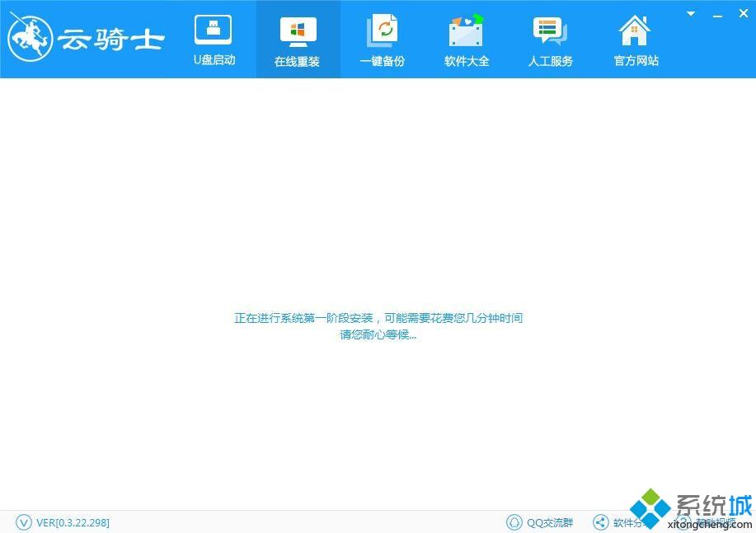
Task: Open the QQ交流群 link
Action: click(550, 522)
